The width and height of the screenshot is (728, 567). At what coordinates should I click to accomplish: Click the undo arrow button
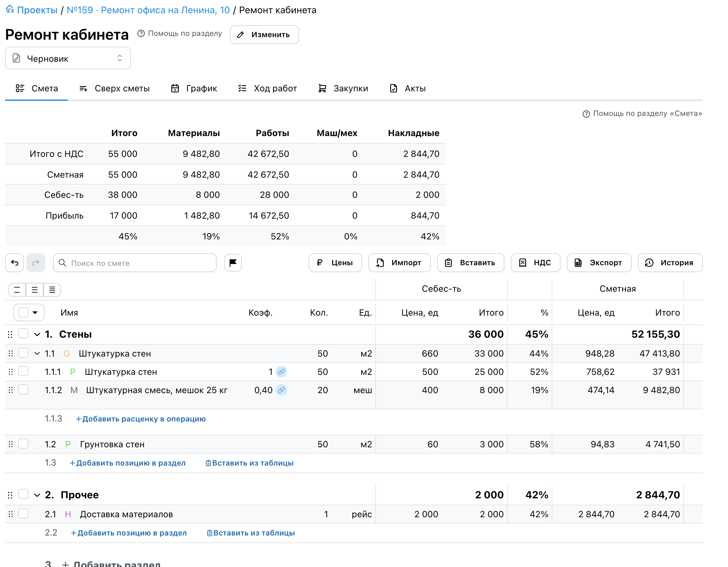pos(15,263)
